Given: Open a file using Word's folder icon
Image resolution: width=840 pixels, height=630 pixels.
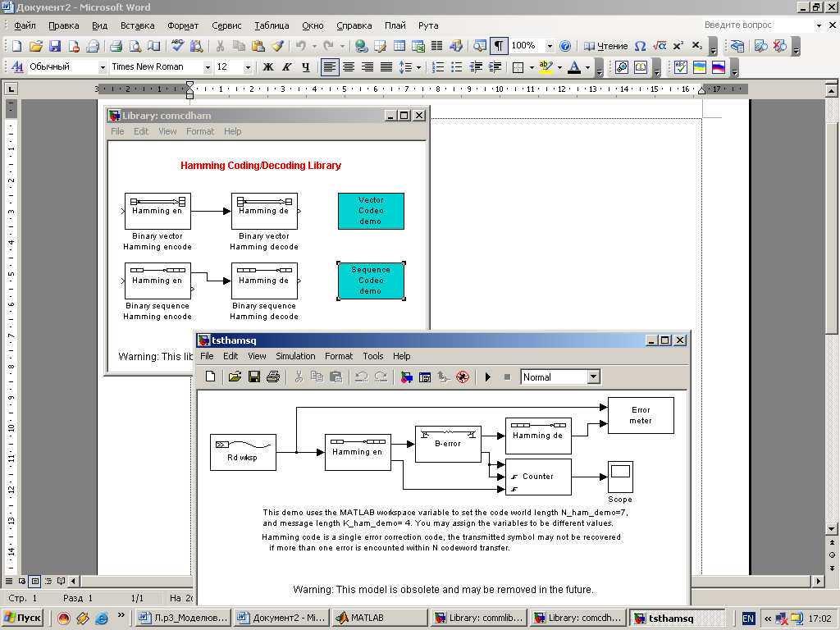Looking at the screenshot, I should [x=35, y=46].
